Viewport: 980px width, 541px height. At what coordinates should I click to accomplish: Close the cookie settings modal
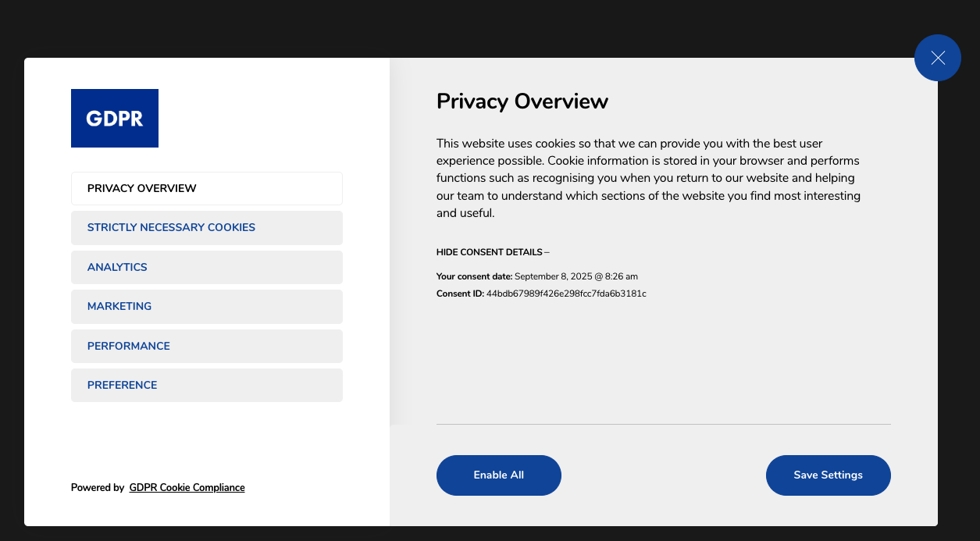click(937, 58)
